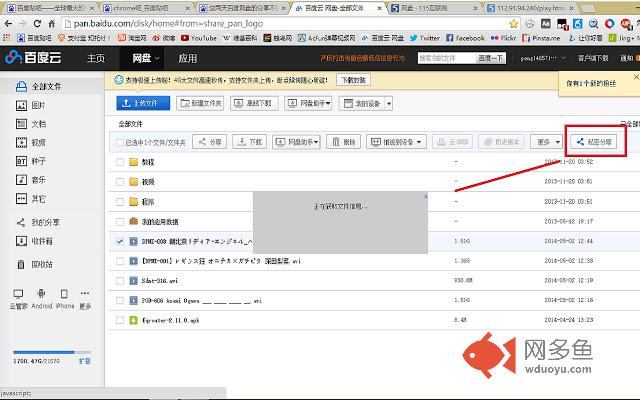Check the Sdmt-316.avi file checkbox
The height and width of the screenshot is (400, 640).
[x=120, y=281]
